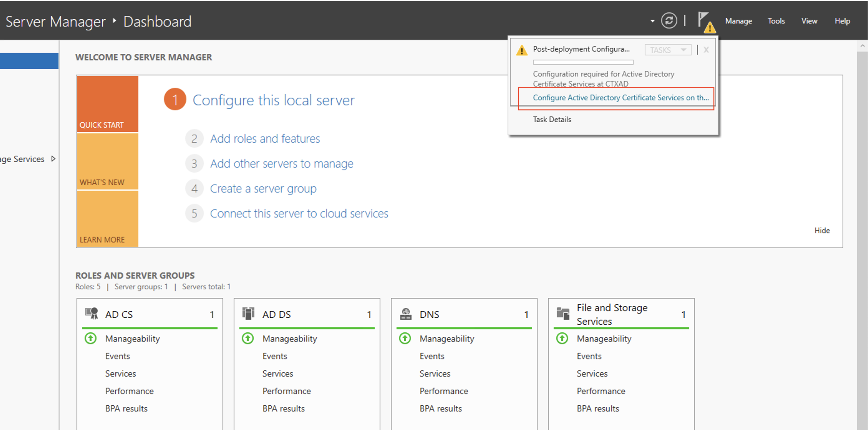
Task: Click the post-deployment configuration progress bar
Action: [583, 62]
